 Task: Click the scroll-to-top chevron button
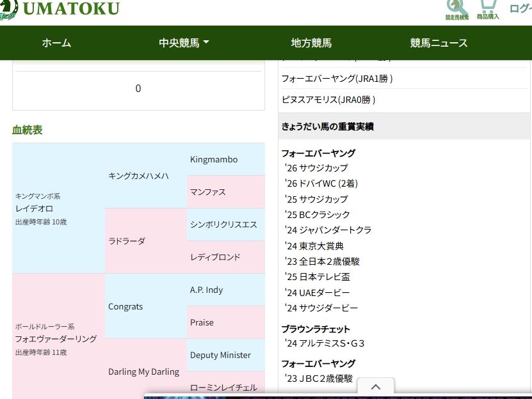[x=376, y=387]
